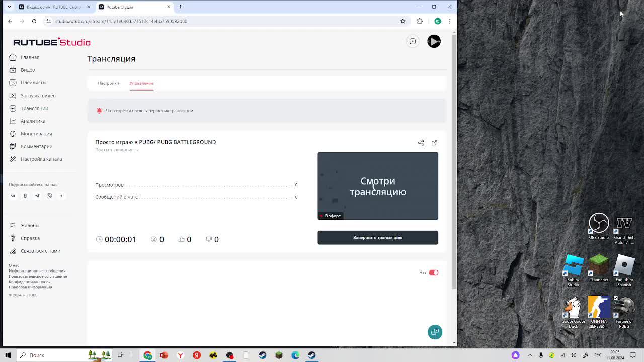Open Жалобы in the sidebar

24,225
